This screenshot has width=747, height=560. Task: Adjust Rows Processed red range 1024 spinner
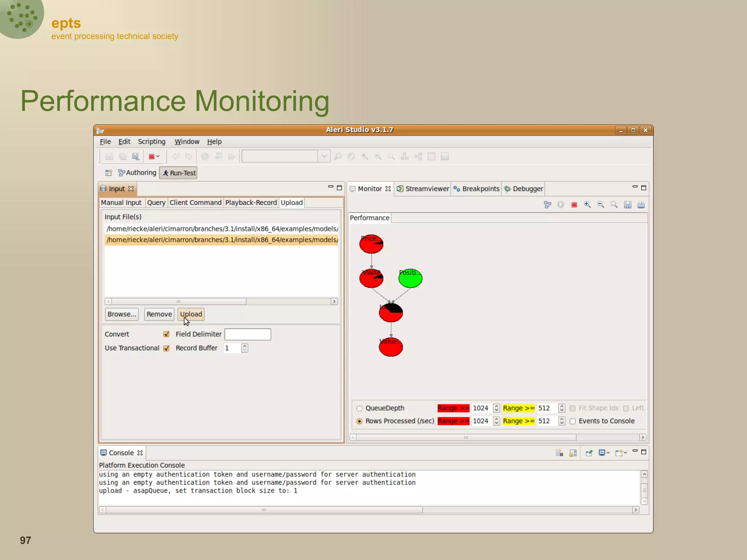(x=496, y=421)
